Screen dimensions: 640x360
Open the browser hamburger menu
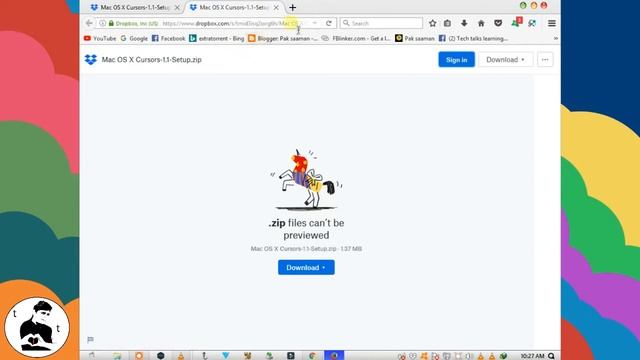point(552,23)
